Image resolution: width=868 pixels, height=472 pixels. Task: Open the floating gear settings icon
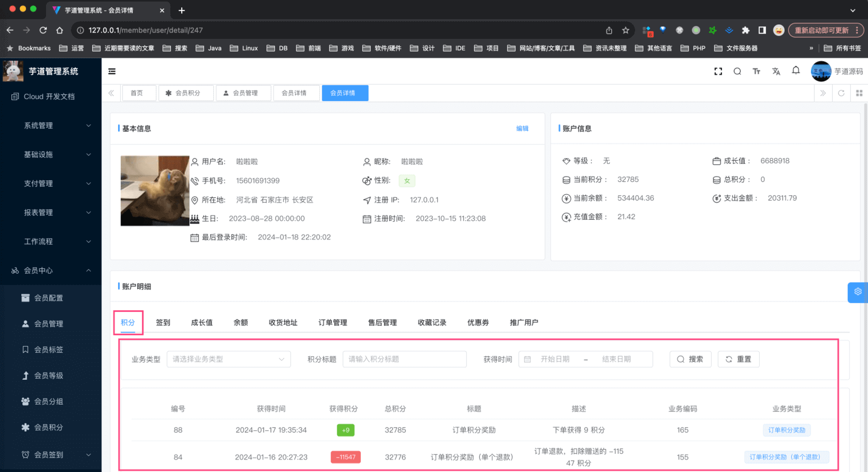coord(857,292)
